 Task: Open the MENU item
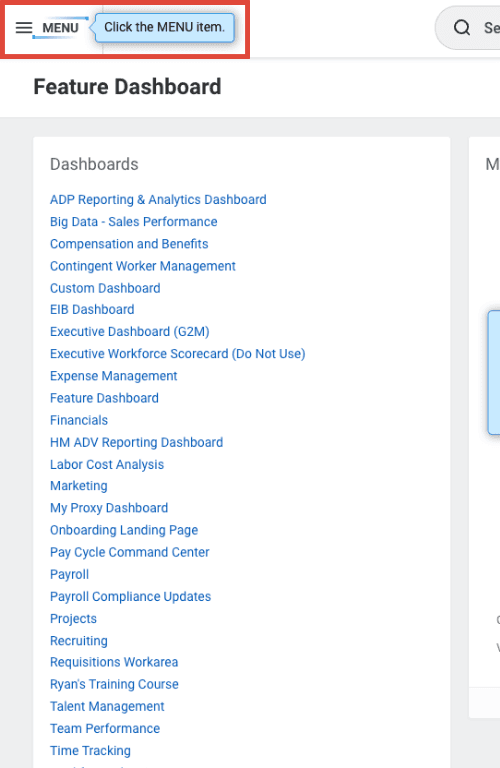click(47, 28)
